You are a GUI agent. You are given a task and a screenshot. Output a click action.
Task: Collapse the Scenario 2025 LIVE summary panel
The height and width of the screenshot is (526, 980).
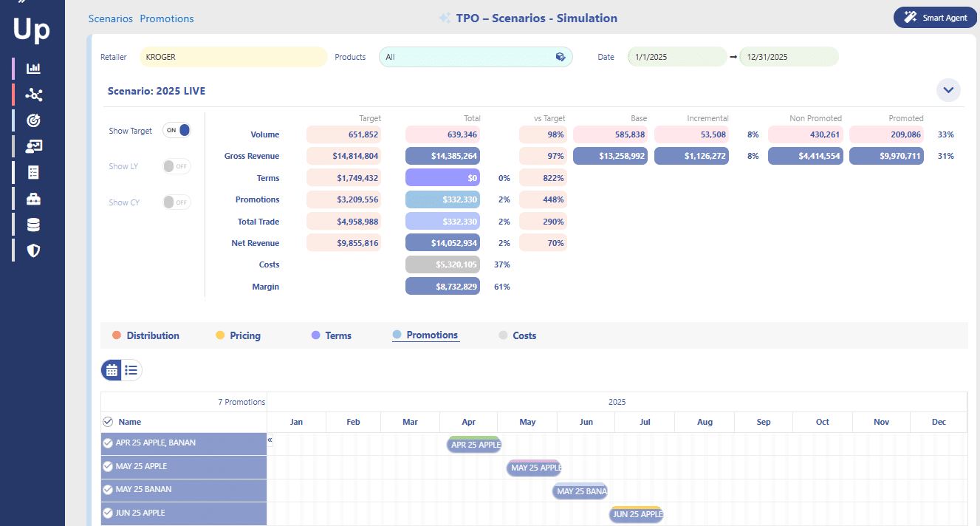948,91
